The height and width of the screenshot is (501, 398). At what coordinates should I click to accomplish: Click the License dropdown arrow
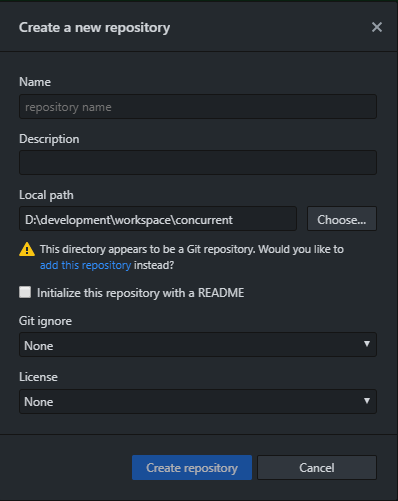(367, 401)
